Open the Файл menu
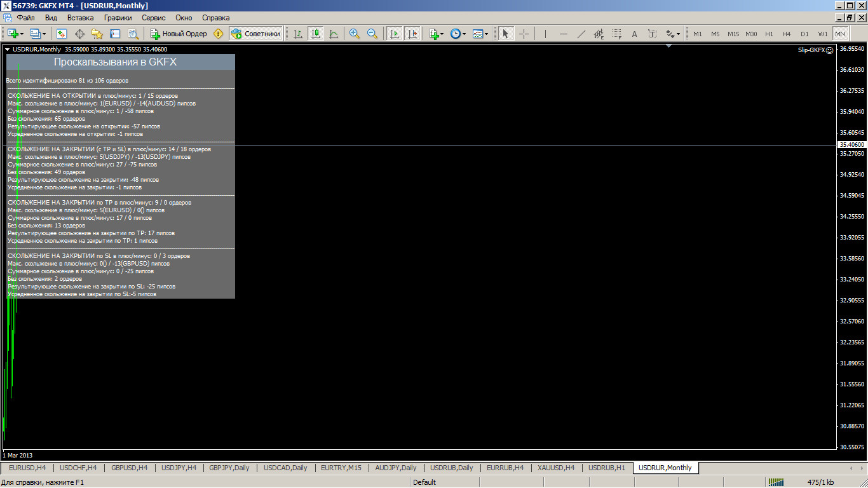The height and width of the screenshot is (488, 868). click(x=25, y=18)
